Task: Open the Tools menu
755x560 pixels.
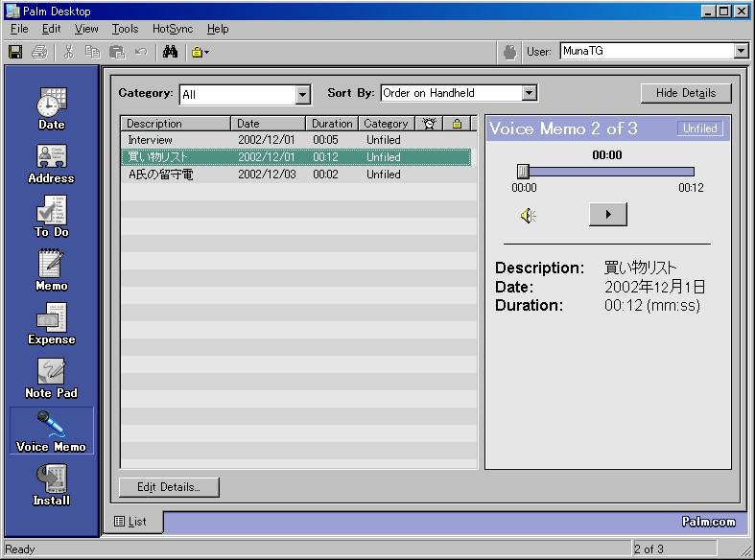Action: click(x=125, y=29)
